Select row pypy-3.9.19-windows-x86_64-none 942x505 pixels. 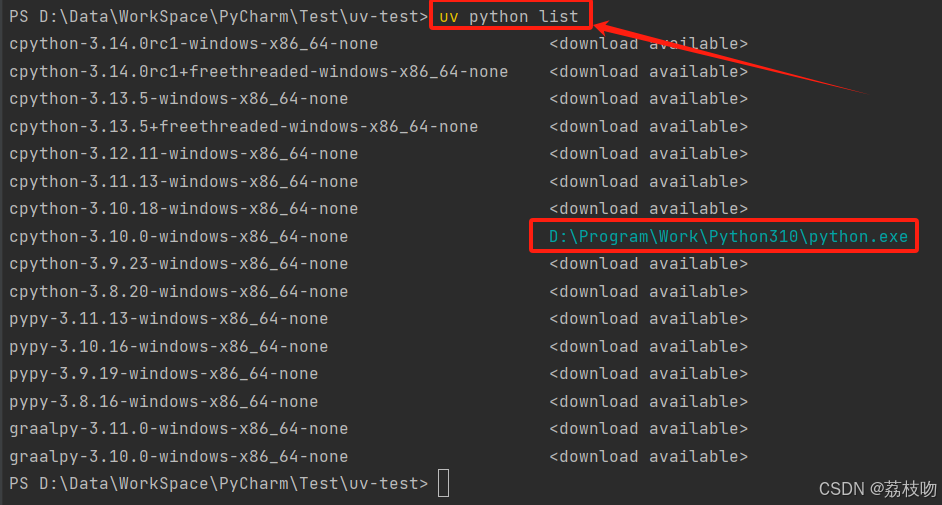pos(163,373)
